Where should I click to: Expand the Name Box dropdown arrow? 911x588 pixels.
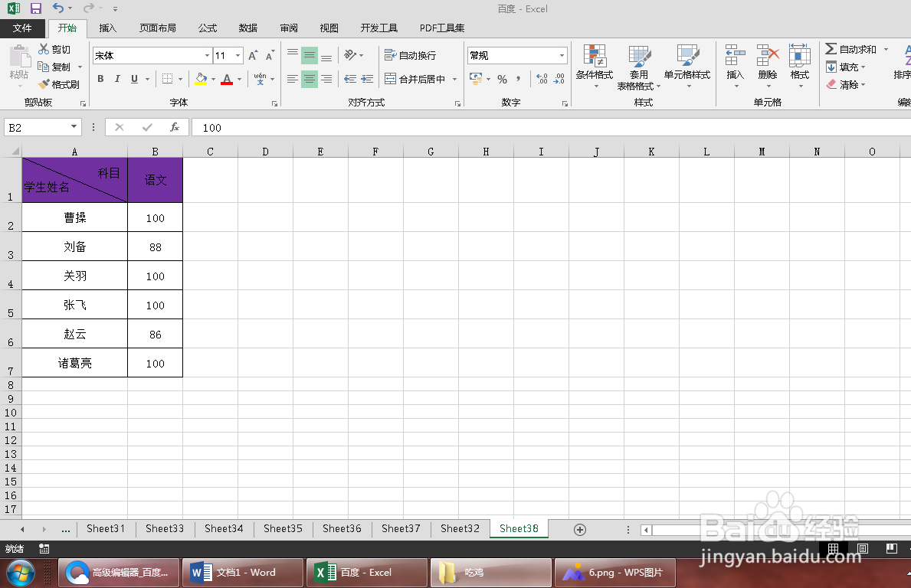[74, 127]
